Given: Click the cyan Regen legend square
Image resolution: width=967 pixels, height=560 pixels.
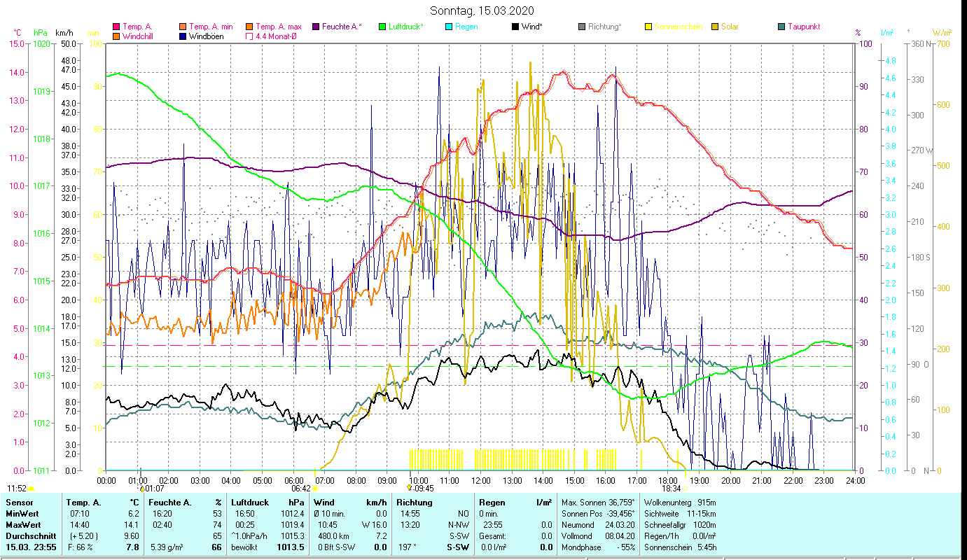Looking at the screenshot, I should tap(449, 27).
